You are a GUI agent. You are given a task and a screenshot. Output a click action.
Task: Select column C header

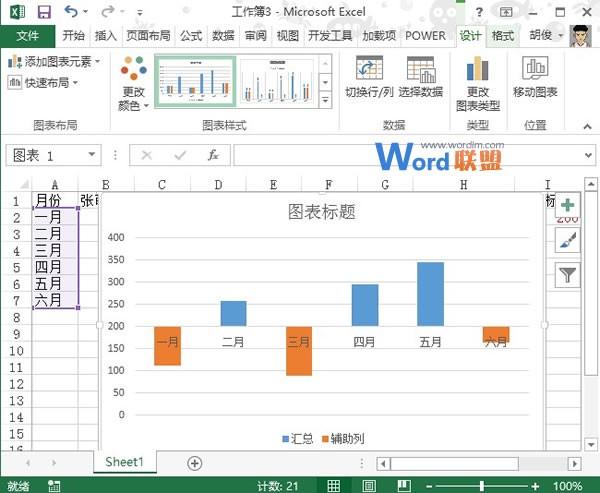click(x=162, y=185)
